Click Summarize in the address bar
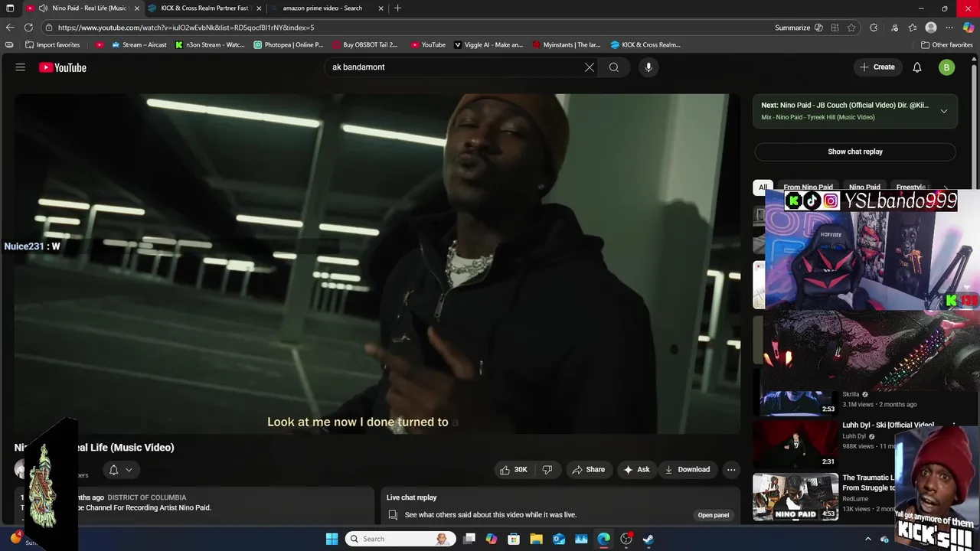The height and width of the screenshot is (551, 980). (x=792, y=28)
